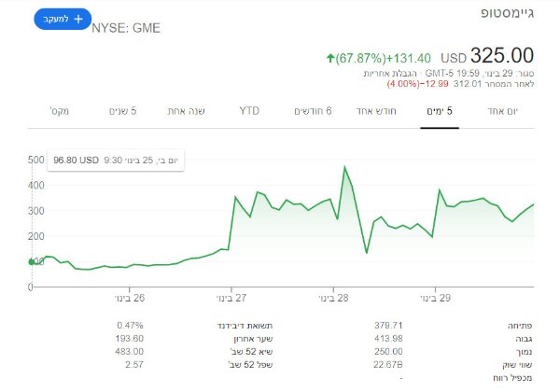This screenshot has width=560, height=392.
Task: Switch to the 6 חודשים (six months) range
Action: coord(313,111)
